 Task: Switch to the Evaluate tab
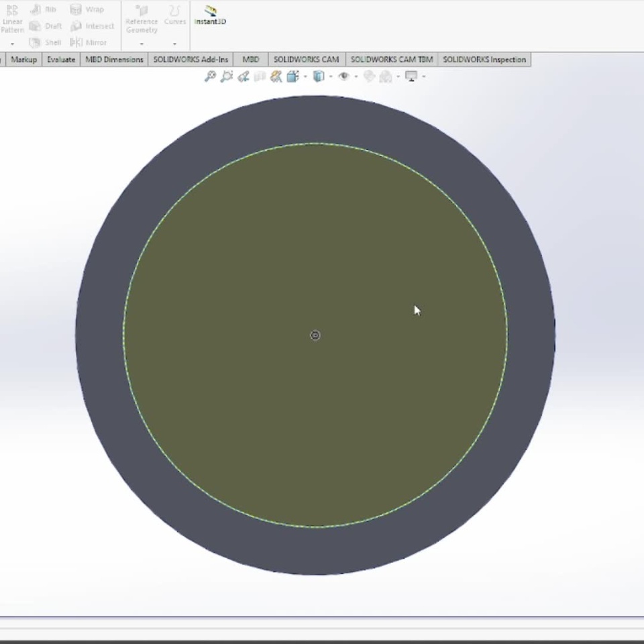coord(61,60)
